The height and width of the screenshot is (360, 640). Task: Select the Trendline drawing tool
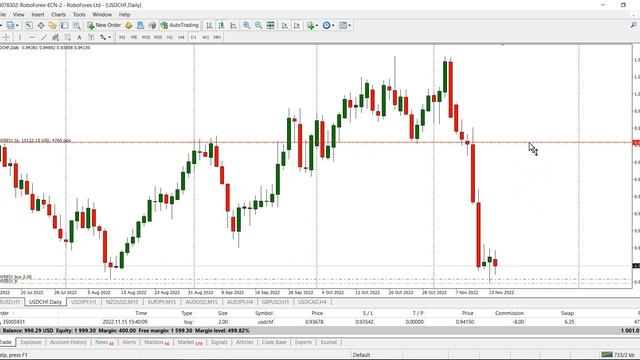point(44,37)
